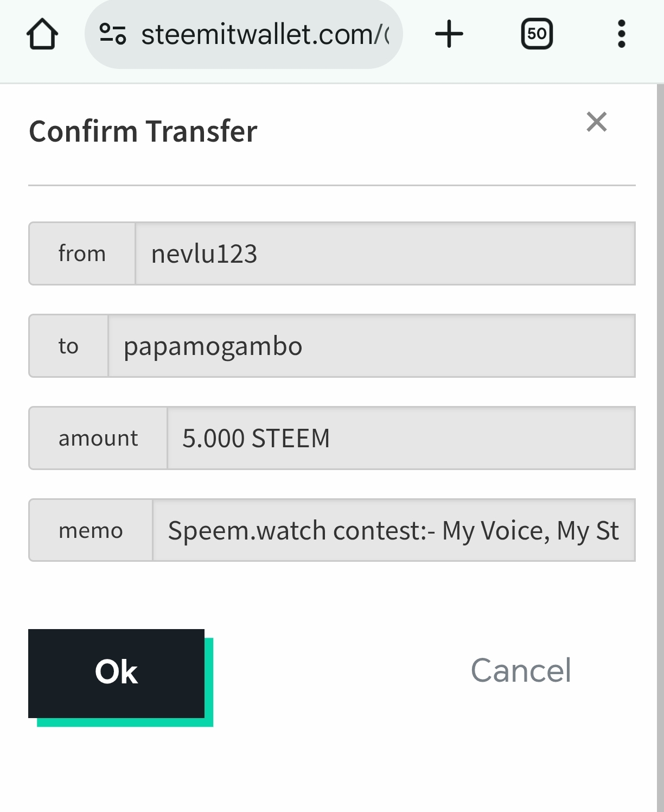Select the from field showing nevlu123
This screenshot has height=812, width=664.
pyautogui.click(x=385, y=253)
